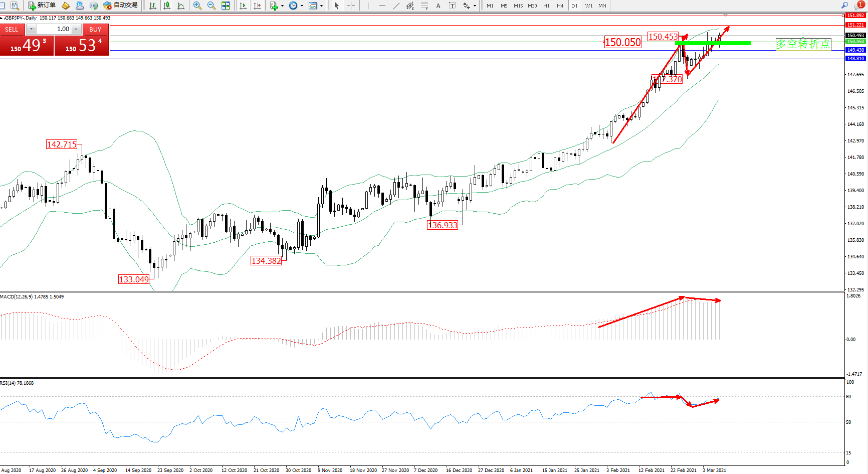The height and width of the screenshot is (474, 868).
Task: Open the tile windows layout icon
Action: click(x=226, y=6)
